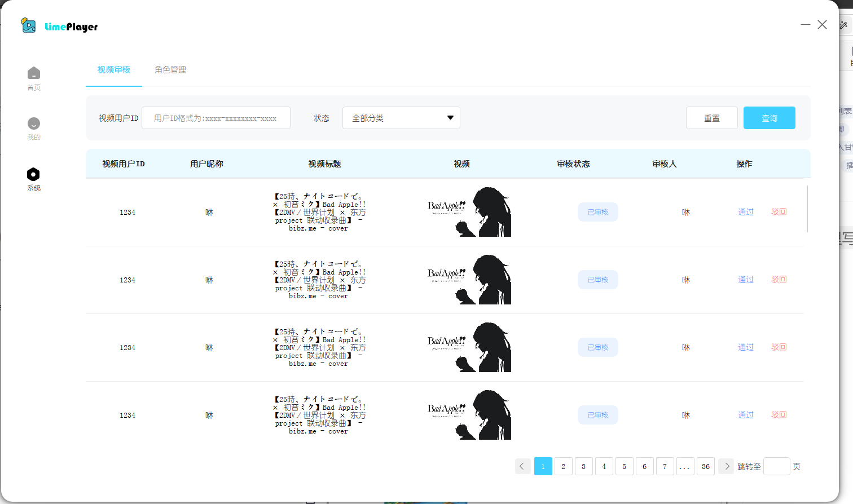The image size is (853, 504).
Task: Open the fourth row Bad Apple thumbnail
Action: (469, 415)
